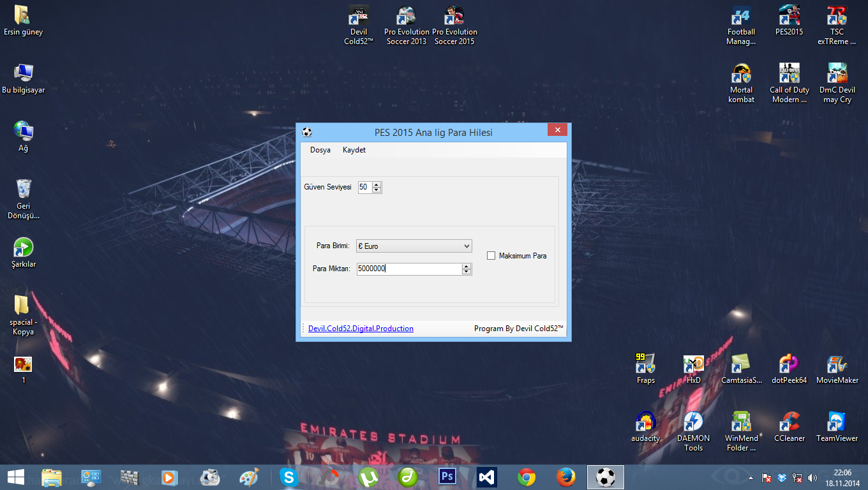
Task: Click the Dropbox tray icon
Action: [x=782, y=477]
